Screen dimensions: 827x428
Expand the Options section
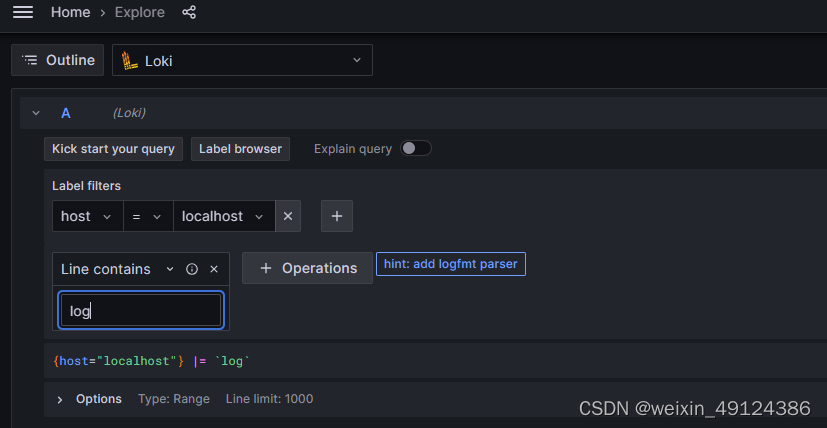click(x=60, y=400)
